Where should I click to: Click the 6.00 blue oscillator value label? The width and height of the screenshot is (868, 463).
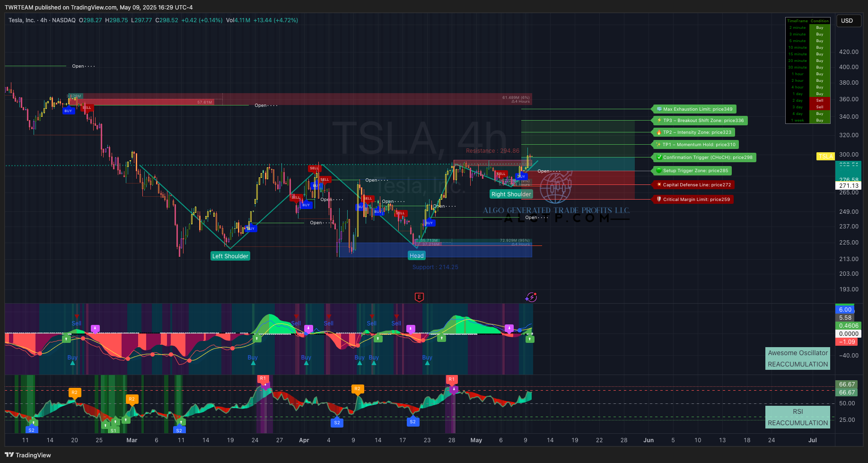[845, 310]
